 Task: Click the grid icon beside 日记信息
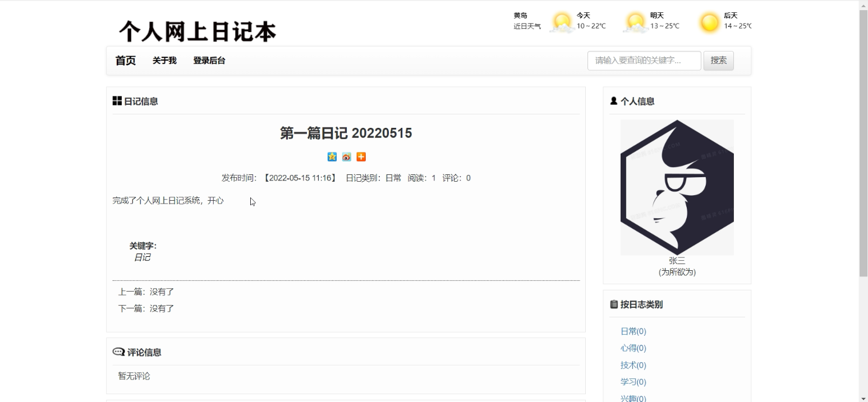tap(117, 100)
